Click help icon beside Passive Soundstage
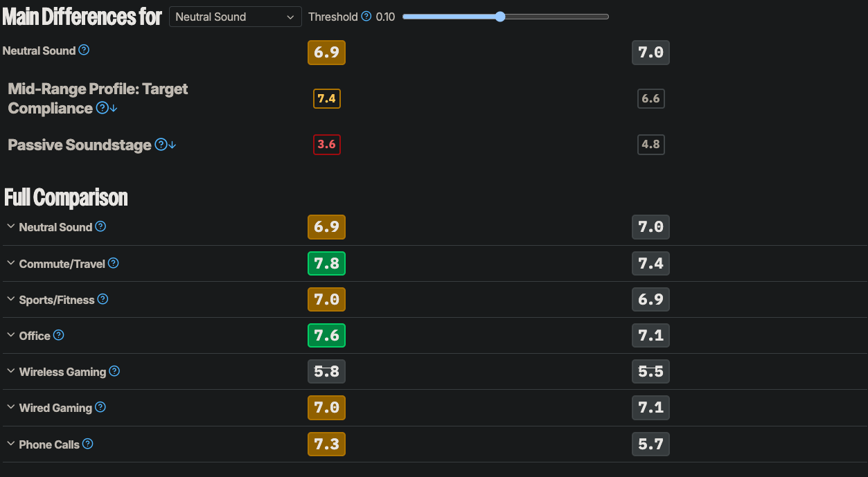868x477 pixels. click(x=161, y=145)
